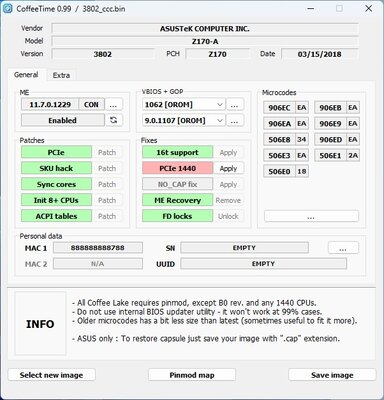Image resolution: width=384 pixels, height=400 pixels.
Task: Switch to the General tab
Action: click(26, 75)
